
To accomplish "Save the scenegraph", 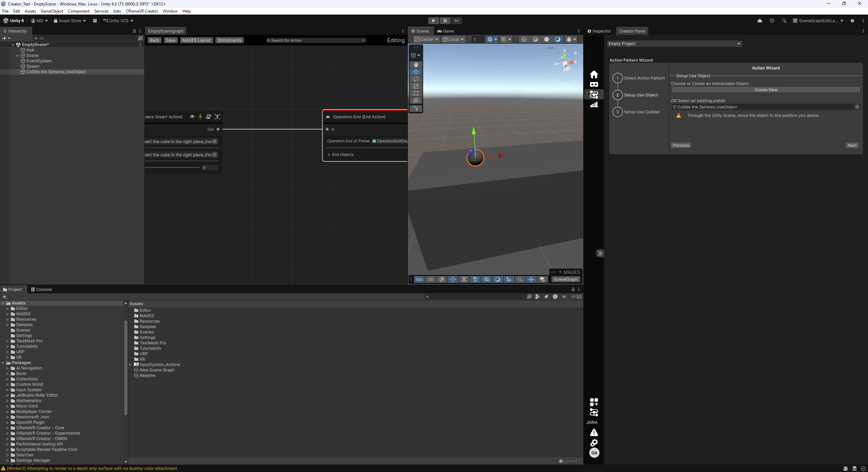I will [x=171, y=40].
